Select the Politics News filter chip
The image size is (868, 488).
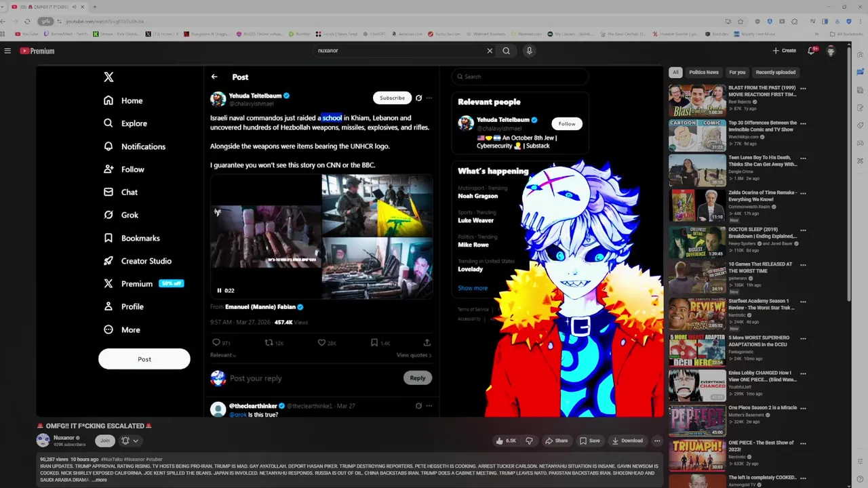(703, 72)
